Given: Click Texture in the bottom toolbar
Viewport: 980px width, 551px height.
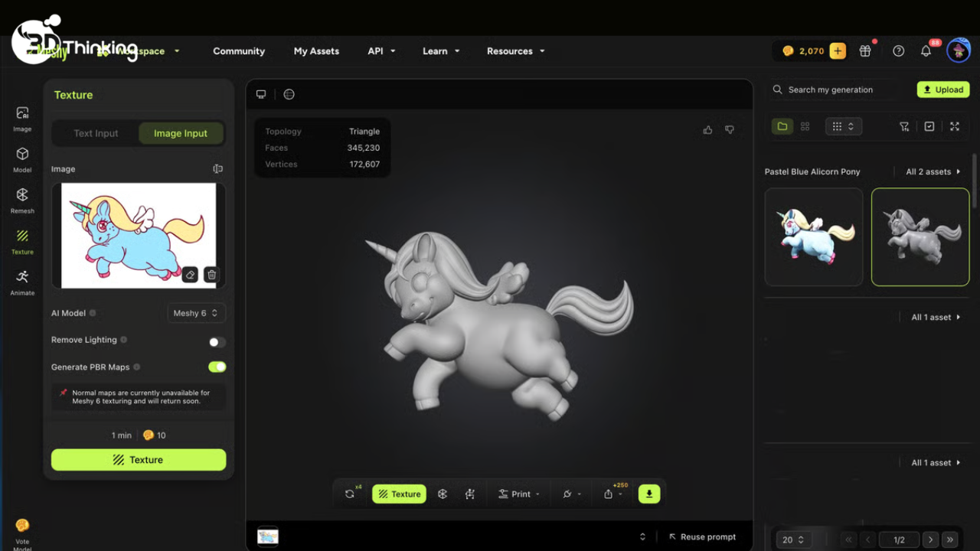Looking at the screenshot, I should (x=400, y=494).
